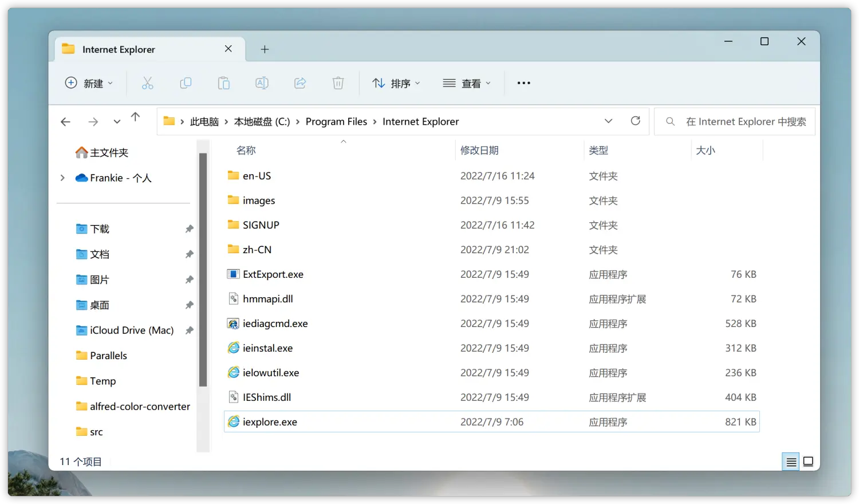Click the 2022/7/16 11:42 date cell
The height and width of the screenshot is (504, 859).
coord(497,225)
